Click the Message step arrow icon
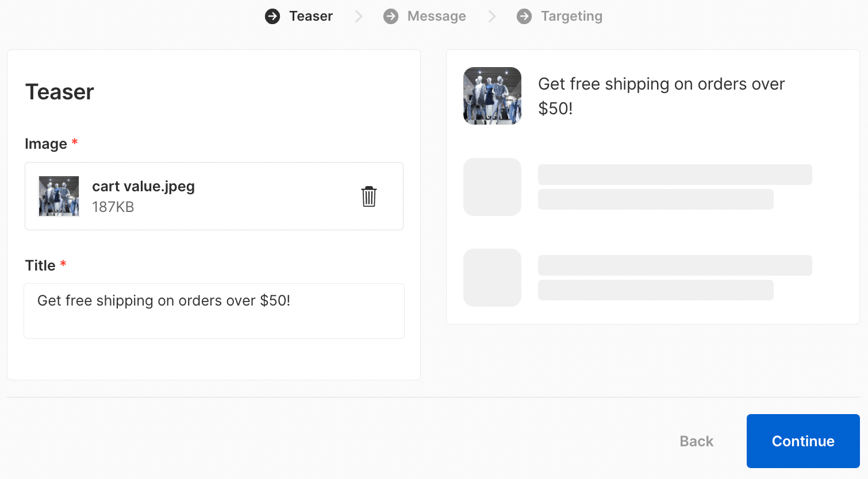Screen dimensions: 868x479 pyautogui.click(x=391, y=17)
